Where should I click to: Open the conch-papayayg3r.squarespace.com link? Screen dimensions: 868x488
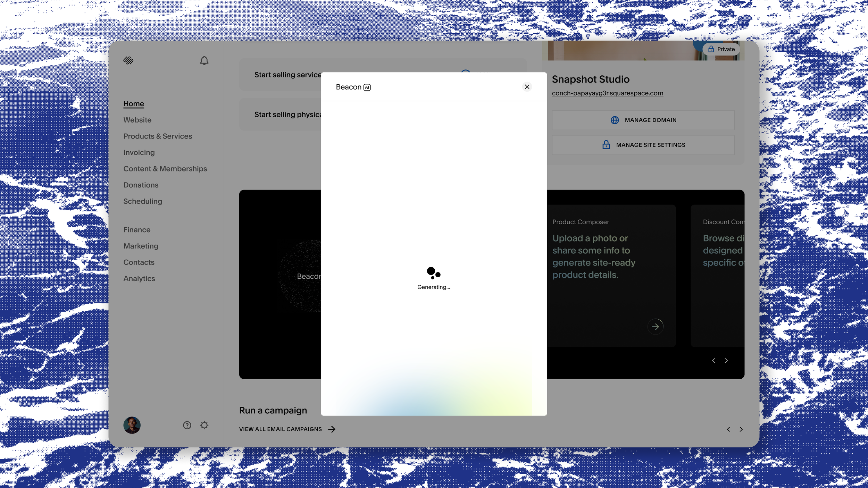(x=607, y=93)
